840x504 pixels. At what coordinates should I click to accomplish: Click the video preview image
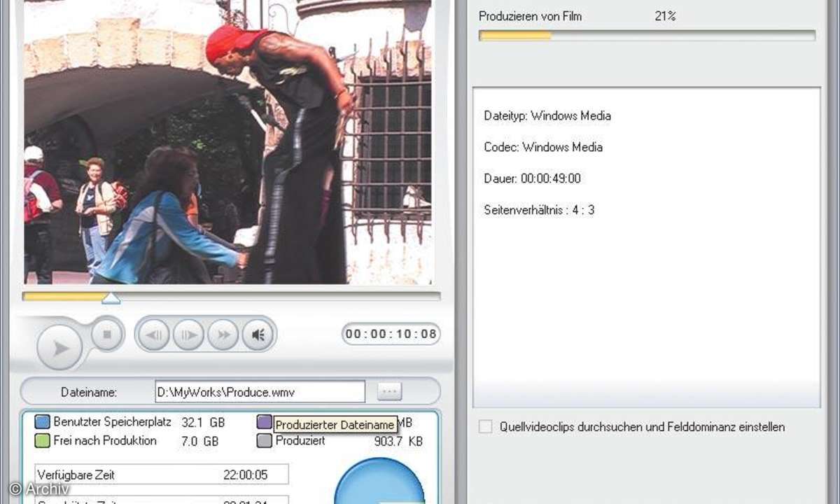pyautogui.click(x=228, y=141)
